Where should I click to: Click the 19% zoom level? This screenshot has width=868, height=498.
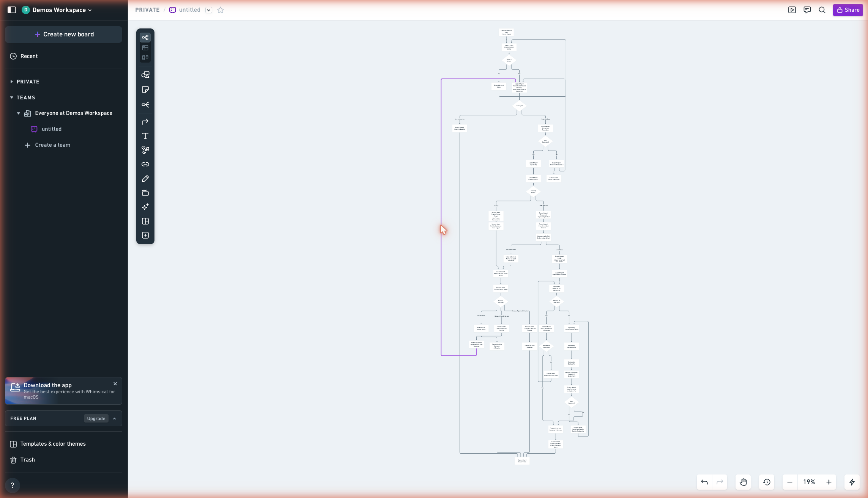(809, 482)
